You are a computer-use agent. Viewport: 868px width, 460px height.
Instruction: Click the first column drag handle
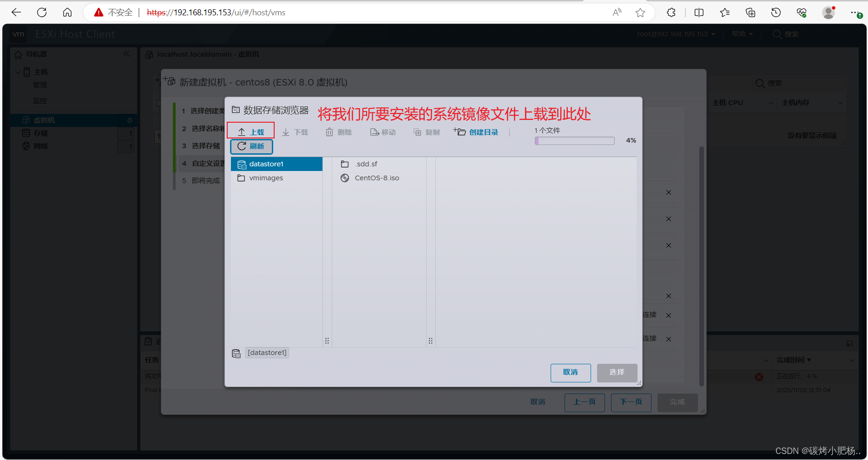click(x=327, y=341)
